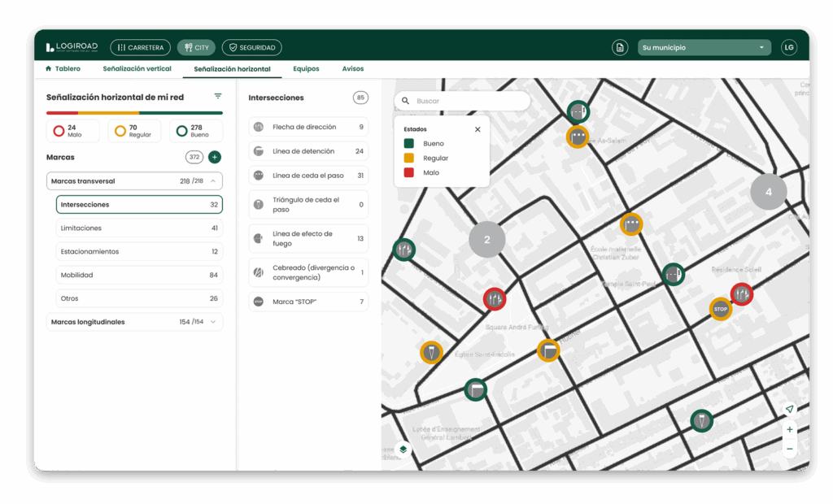Close the Estados legend panel
This screenshot has height=504, width=833.
click(x=478, y=129)
